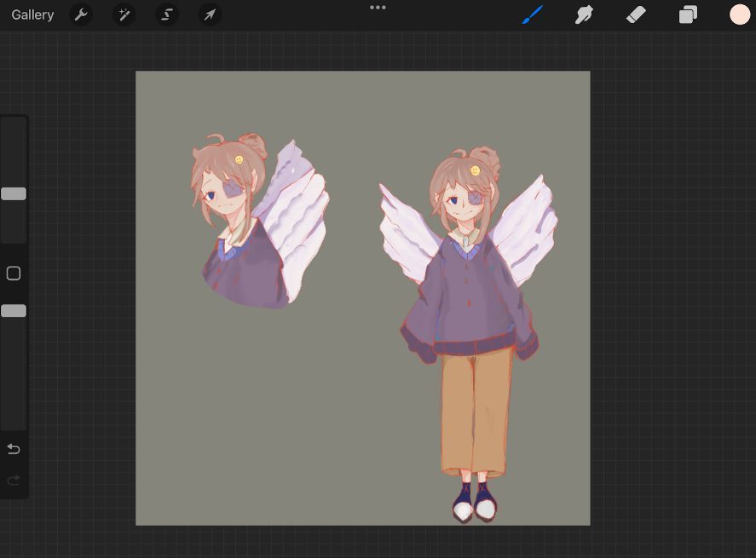Tap the square Modify button in sidebar
This screenshot has width=756, height=558.
click(x=14, y=273)
